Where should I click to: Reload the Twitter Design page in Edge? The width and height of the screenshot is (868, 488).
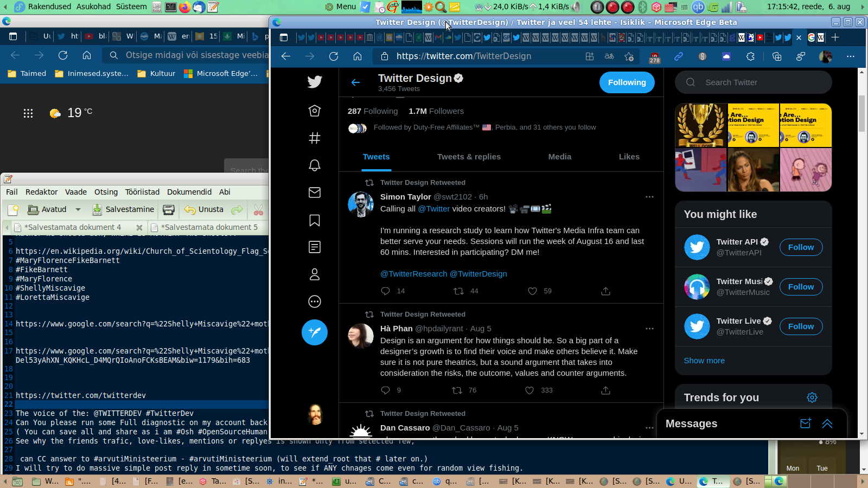(x=334, y=56)
